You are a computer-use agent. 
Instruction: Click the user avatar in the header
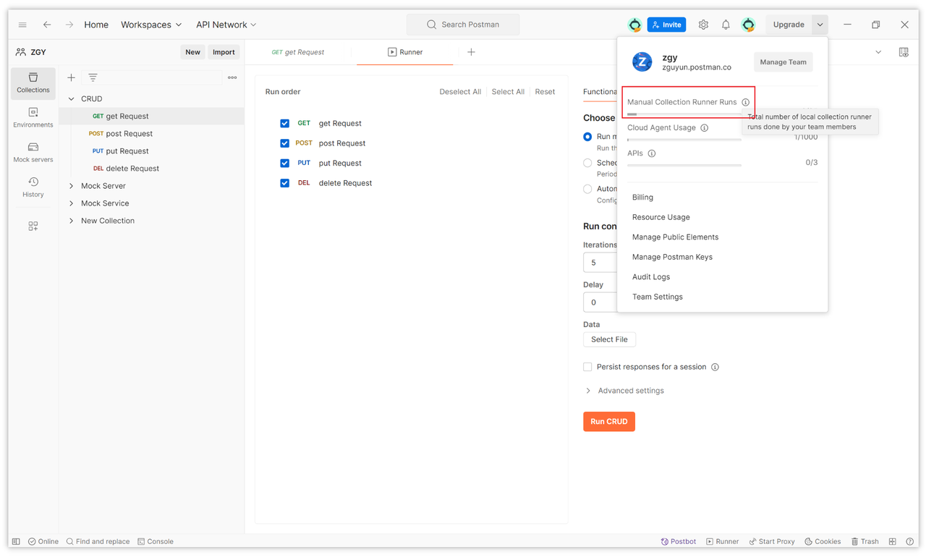pos(748,25)
